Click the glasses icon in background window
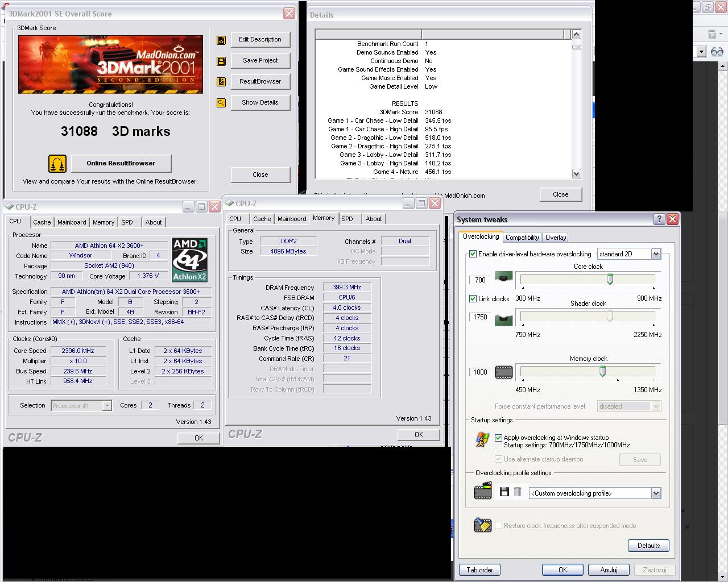Screen dimensions: 728x582 click(717, 52)
